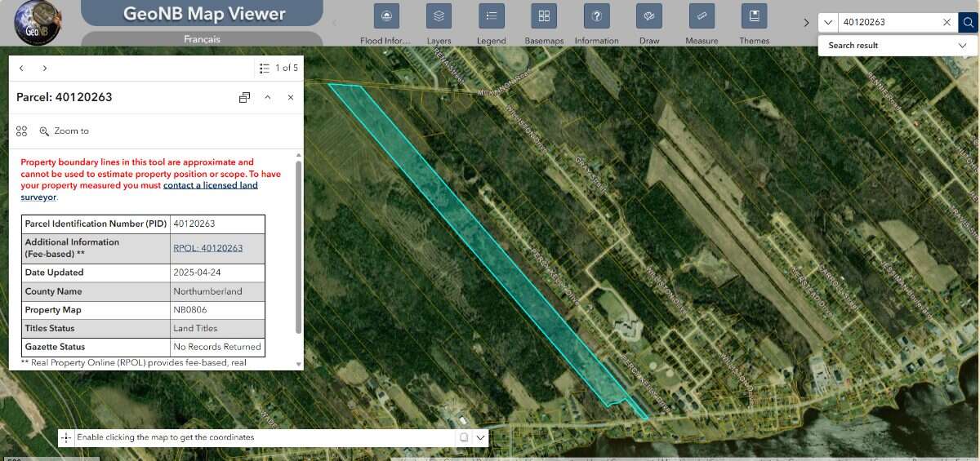
Task: Open the Draw tool
Action: click(x=649, y=16)
